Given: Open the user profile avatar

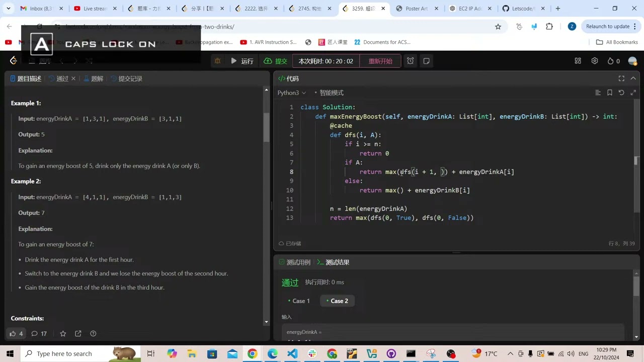Looking at the screenshot, I should pos(632,61).
